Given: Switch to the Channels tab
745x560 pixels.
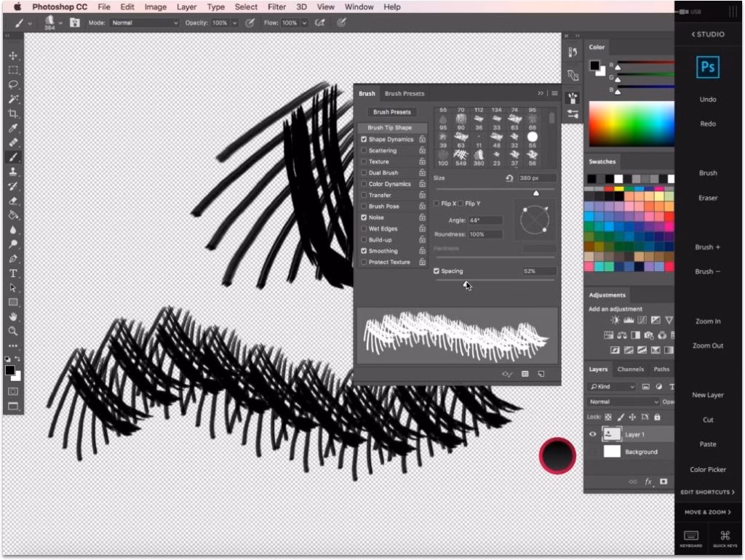Looking at the screenshot, I should coord(630,369).
